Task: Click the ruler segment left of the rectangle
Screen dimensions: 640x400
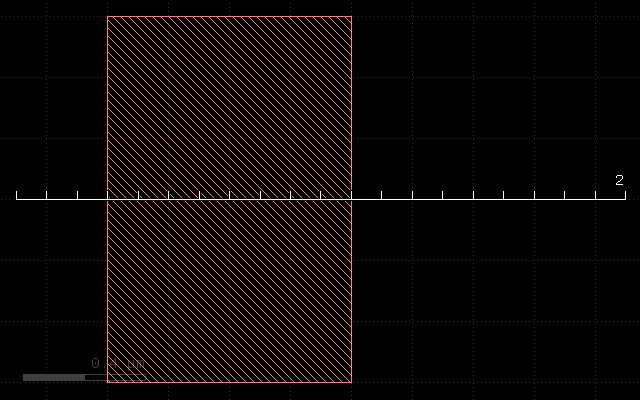Action: pyautogui.click(x=62, y=199)
